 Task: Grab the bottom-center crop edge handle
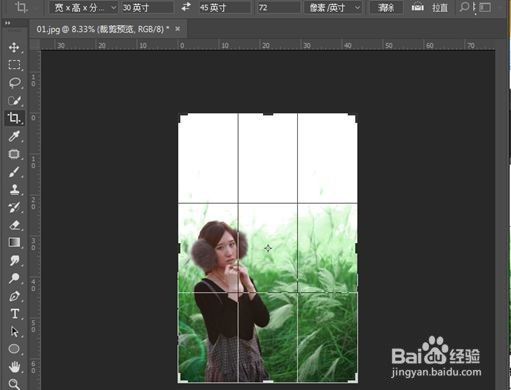tap(268, 381)
